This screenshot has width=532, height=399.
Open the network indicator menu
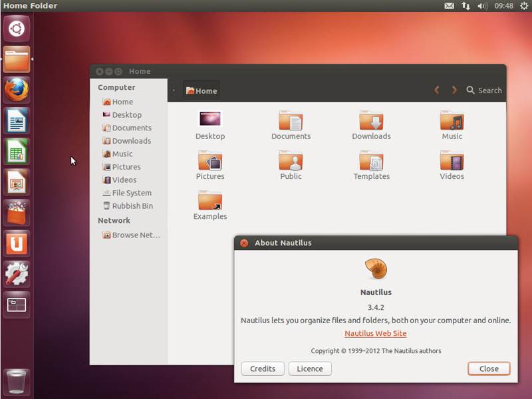tap(466, 6)
